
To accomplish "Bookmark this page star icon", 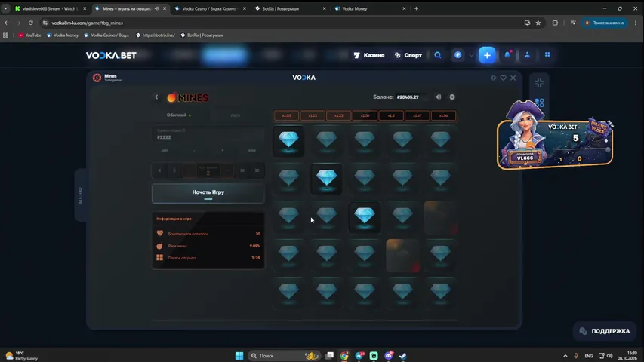I will pyautogui.click(x=538, y=23).
